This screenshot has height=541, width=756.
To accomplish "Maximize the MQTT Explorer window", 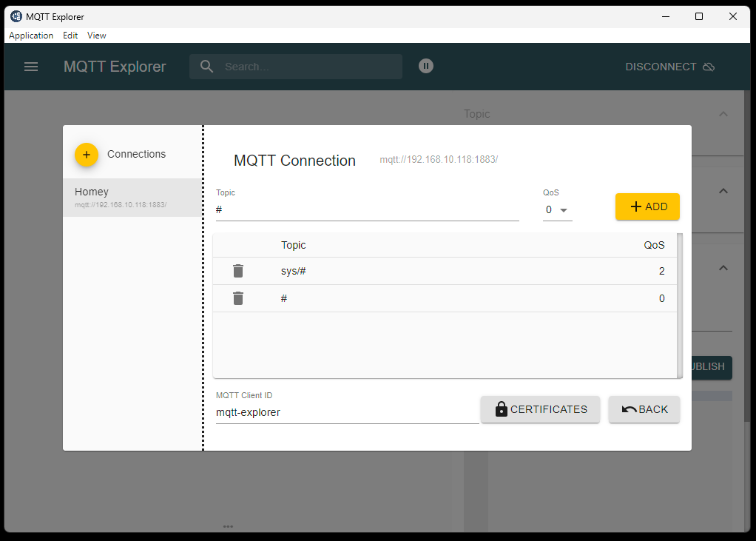I will tap(698, 16).
